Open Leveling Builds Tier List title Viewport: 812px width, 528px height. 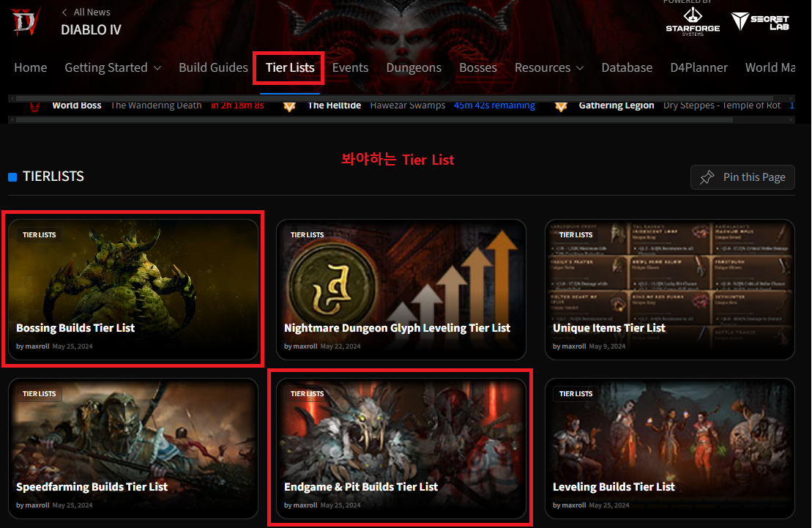click(614, 487)
